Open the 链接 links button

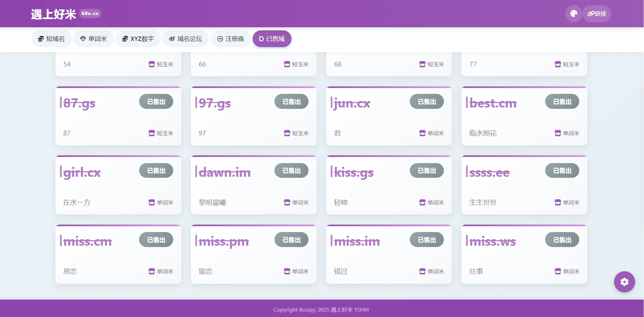(x=597, y=14)
